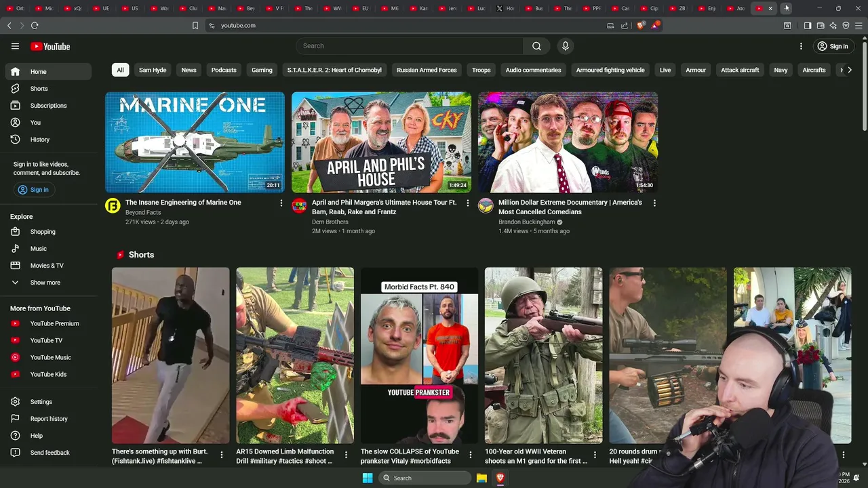The width and height of the screenshot is (868, 488).
Task: Go to the YouTube logo home link
Action: click(x=50, y=46)
